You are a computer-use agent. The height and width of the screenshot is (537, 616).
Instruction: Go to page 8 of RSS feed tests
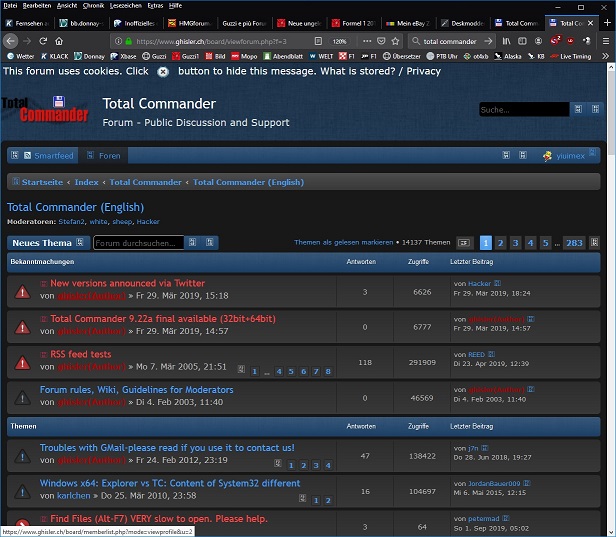[328, 371]
